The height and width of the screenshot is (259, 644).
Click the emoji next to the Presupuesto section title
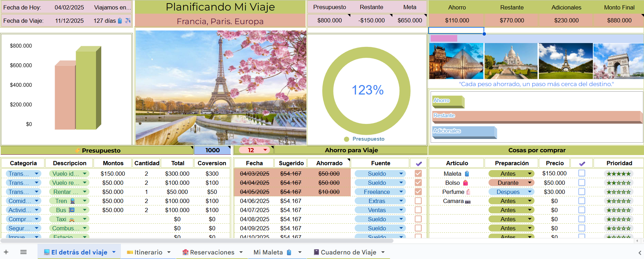tap(78, 150)
